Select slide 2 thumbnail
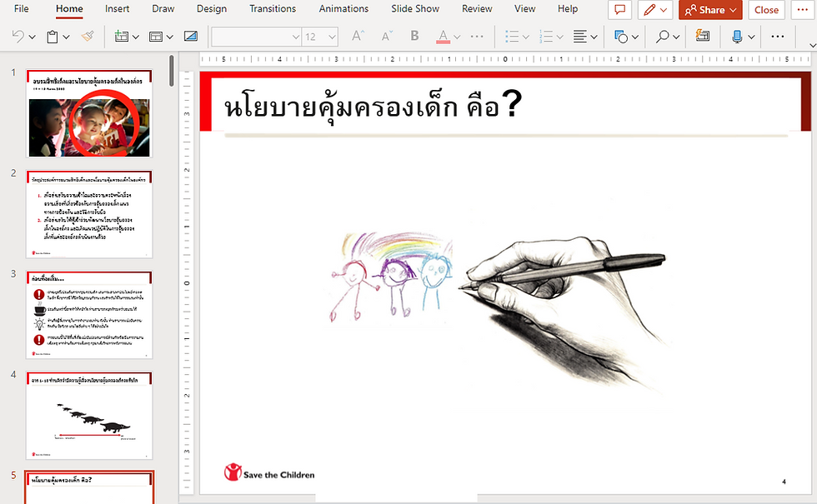This screenshot has height=504, width=817. [89, 214]
